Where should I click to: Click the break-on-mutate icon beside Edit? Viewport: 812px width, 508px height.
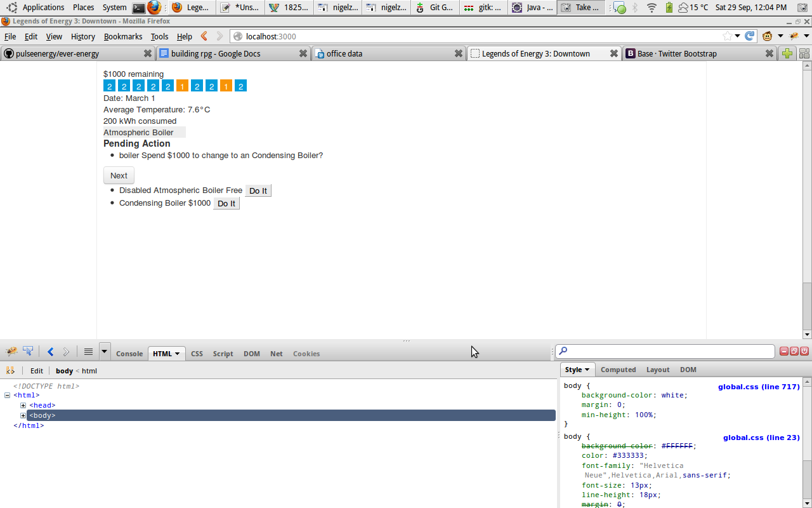click(x=10, y=371)
